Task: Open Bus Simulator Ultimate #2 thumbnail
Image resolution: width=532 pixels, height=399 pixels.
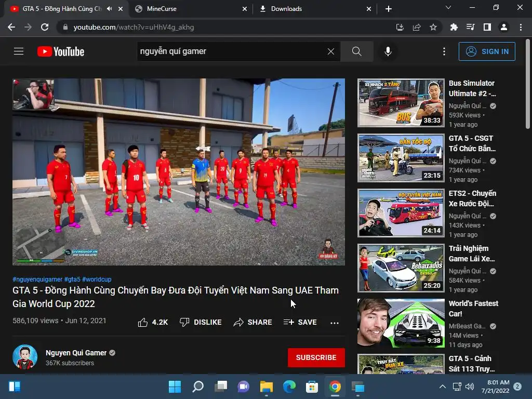Action: click(x=401, y=103)
